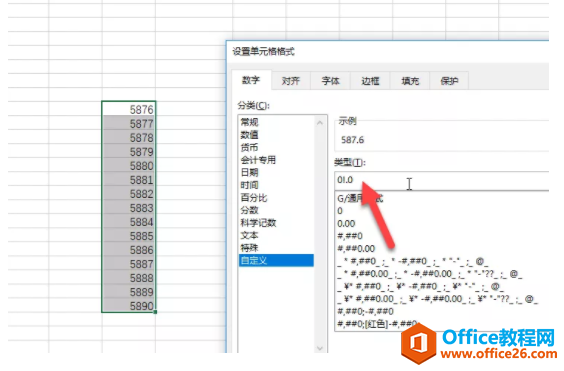The width and height of the screenshot is (564, 371).
Task: Pick the _ ¥* #,##0.00_ yuan format code
Action: pos(438,299)
